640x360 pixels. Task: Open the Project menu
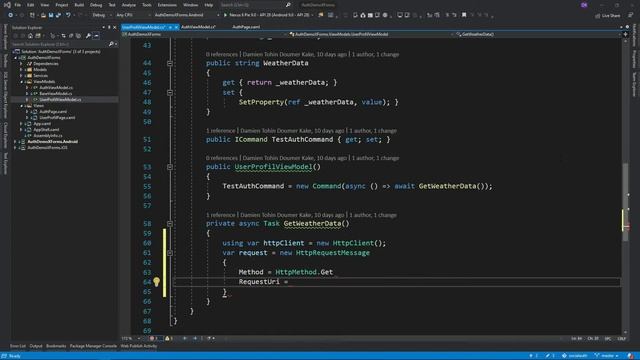[62, 5]
